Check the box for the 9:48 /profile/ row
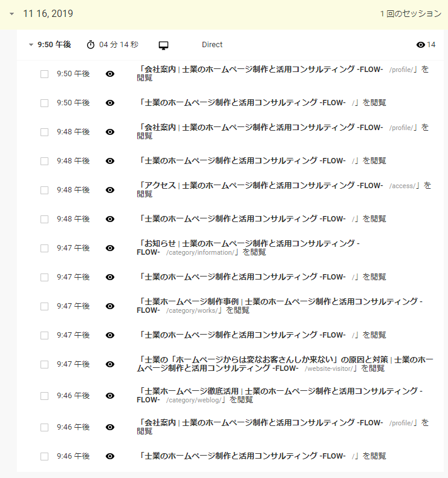Viewport: 448px width, 478px height. coord(45,132)
